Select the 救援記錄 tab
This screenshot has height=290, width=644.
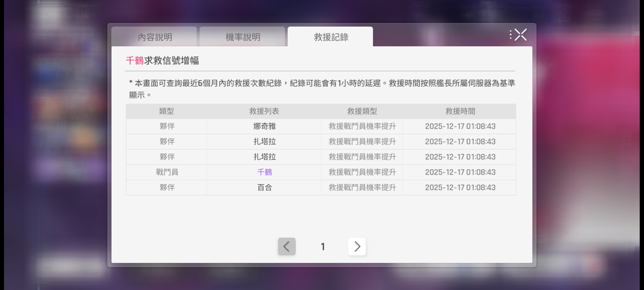coord(331,37)
